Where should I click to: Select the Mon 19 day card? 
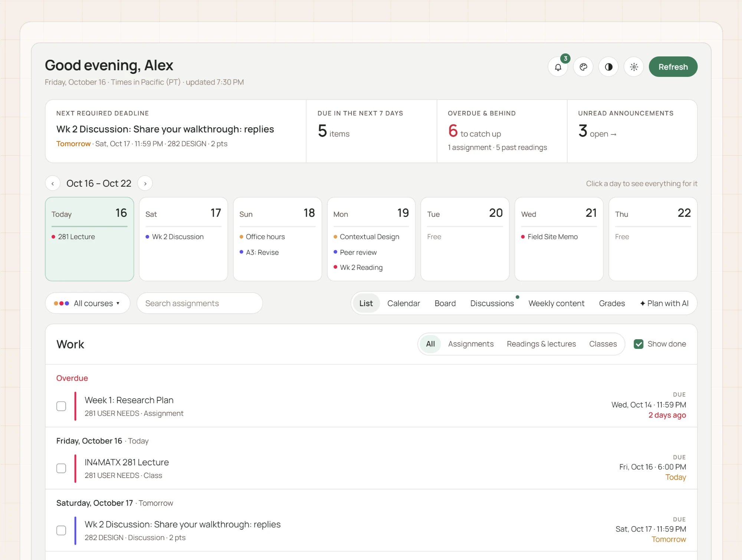[x=371, y=239]
